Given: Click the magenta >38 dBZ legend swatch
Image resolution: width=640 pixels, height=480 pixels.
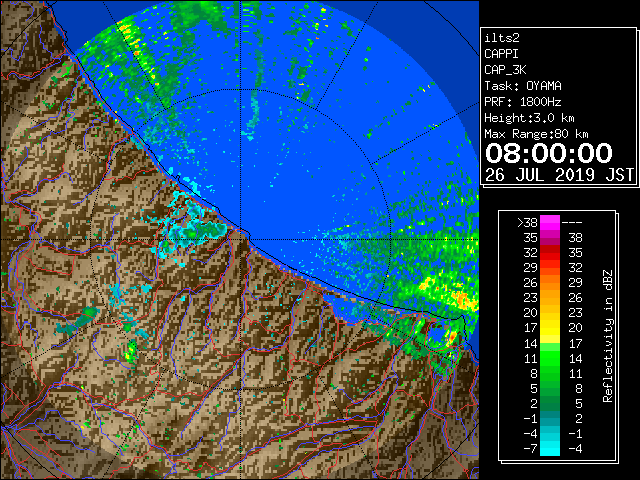Looking at the screenshot, I should (x=550, y=223).
